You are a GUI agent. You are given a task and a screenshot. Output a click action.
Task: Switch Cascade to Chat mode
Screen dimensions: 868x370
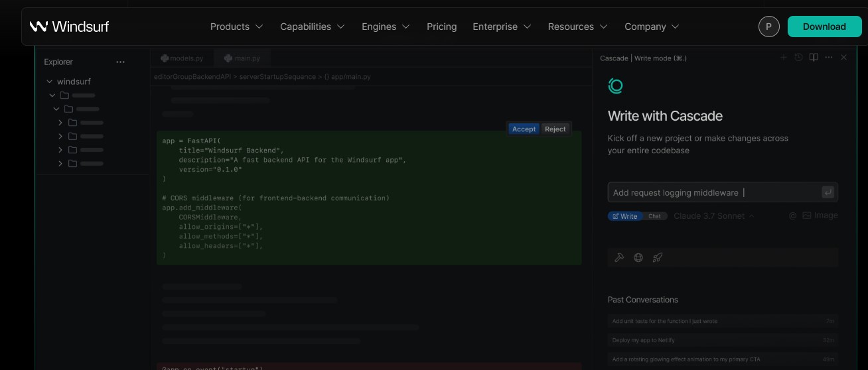point(654,216)
